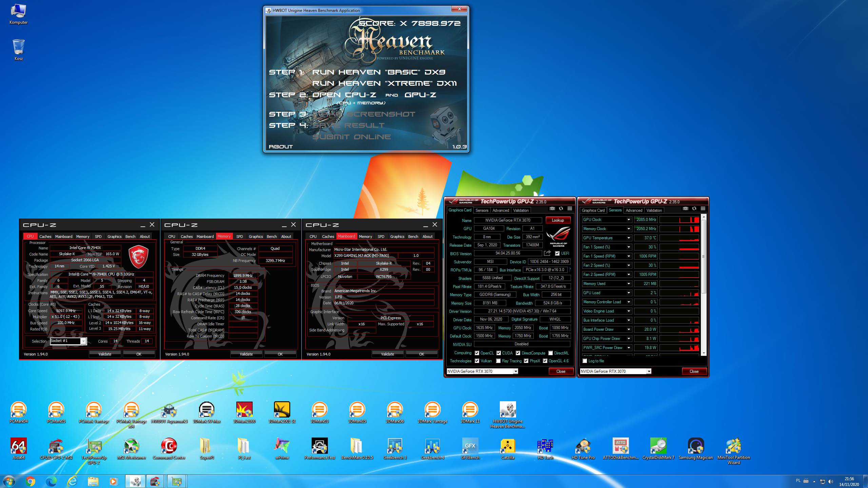Open the Validation tab in the GPU-Z Sensors window
Image resolution: width=868 pixels, height=488 pixels.
pyautogui.click(x=654, y=210)
